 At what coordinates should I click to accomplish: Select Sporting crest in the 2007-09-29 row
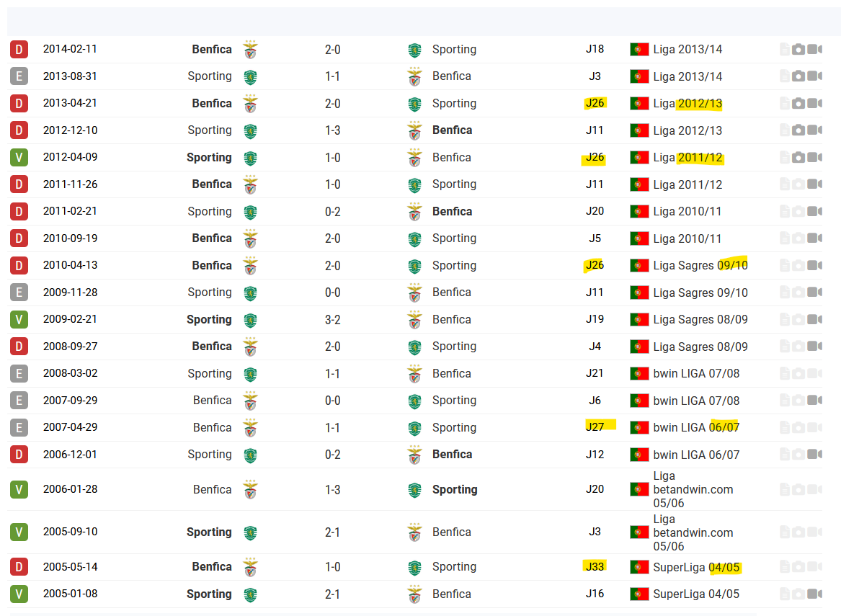414,401
